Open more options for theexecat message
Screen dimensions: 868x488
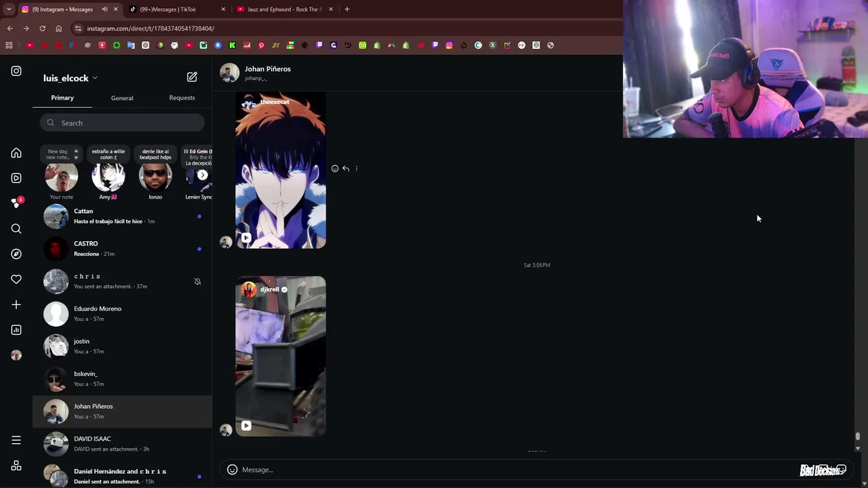(357, 169)
